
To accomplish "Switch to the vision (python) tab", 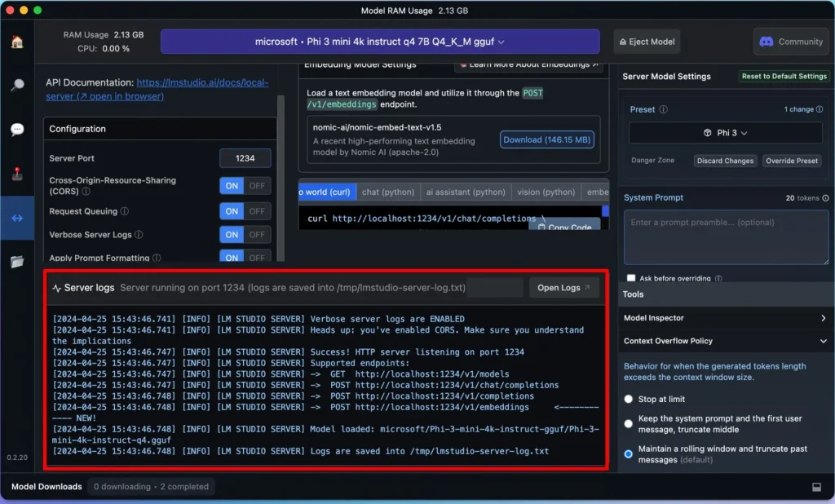I will (x=546, y=192).
